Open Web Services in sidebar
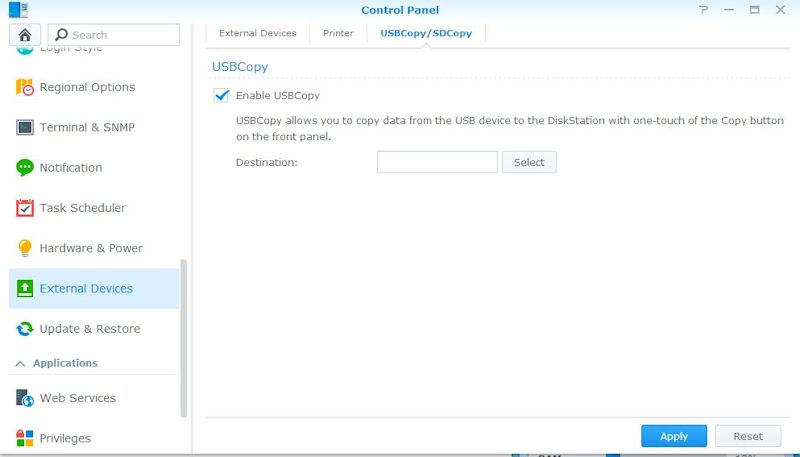The height and width of the screenshot is (457, 800). (94, 398)
